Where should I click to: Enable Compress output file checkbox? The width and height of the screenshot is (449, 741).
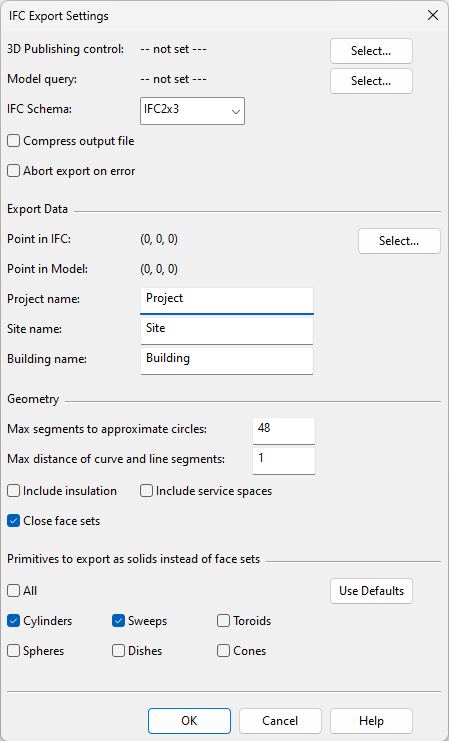pyautogui.click(x=14, y=141)
